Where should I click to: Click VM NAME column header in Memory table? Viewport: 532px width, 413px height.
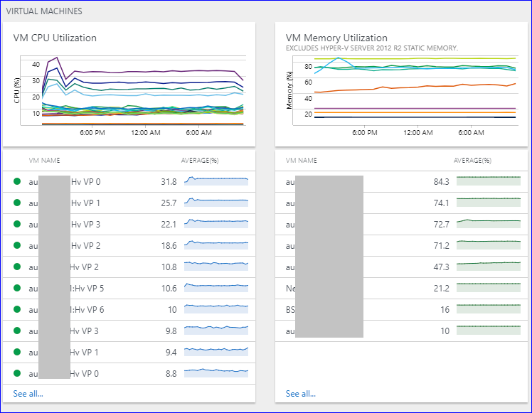[x=301, y=161]
